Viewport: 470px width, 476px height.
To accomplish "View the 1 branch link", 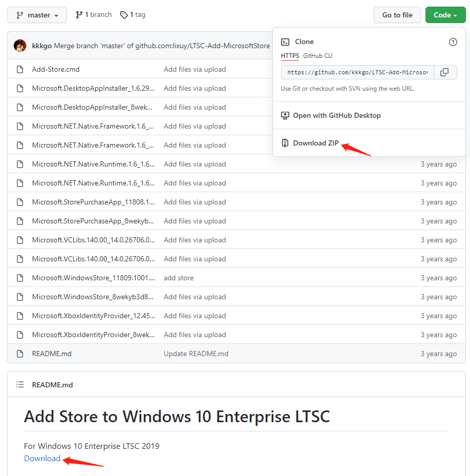I will point(94,14).
